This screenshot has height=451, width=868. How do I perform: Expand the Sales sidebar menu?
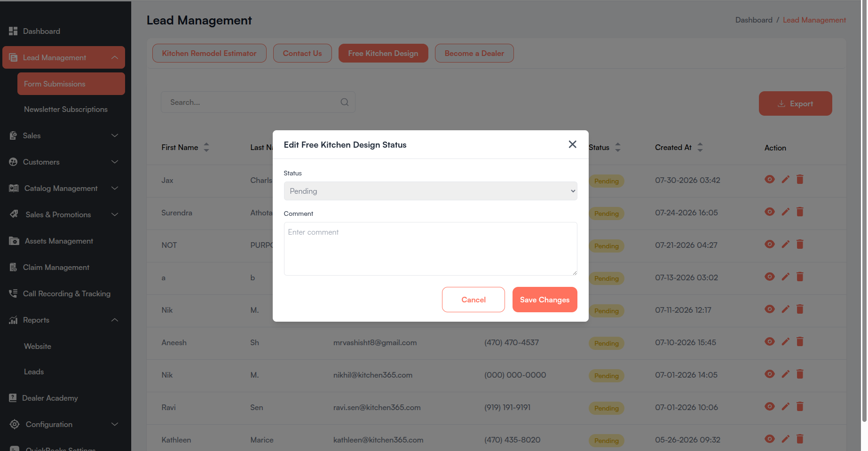tap(63, 135)
